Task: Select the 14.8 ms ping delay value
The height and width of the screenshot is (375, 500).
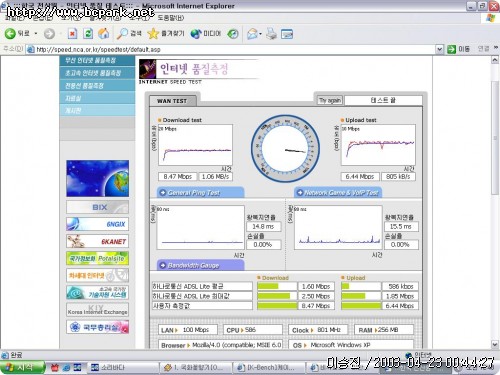Action: tap(264, 227)
